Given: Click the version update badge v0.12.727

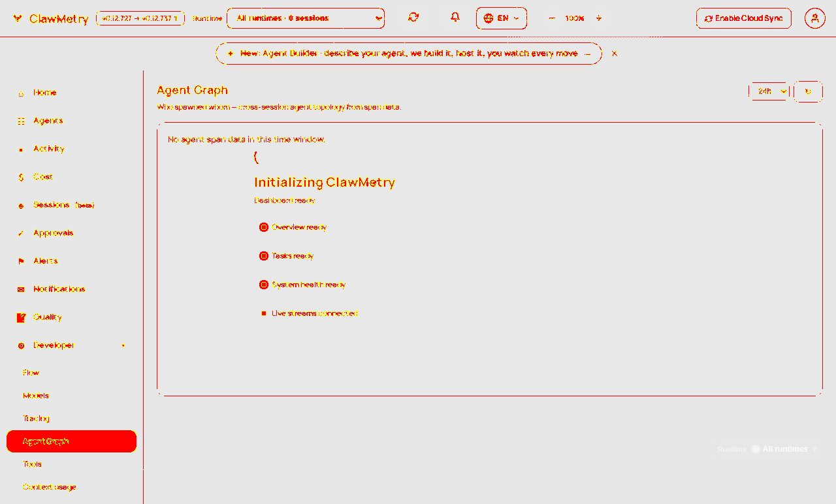Looking at the screenshot, I should 140,18.
